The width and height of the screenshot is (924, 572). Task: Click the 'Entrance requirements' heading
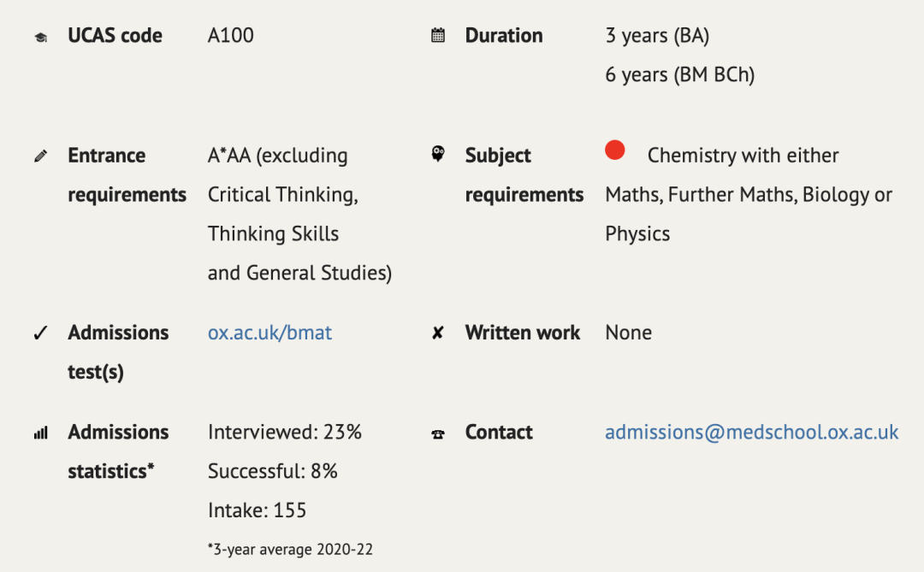pos(127,175)
